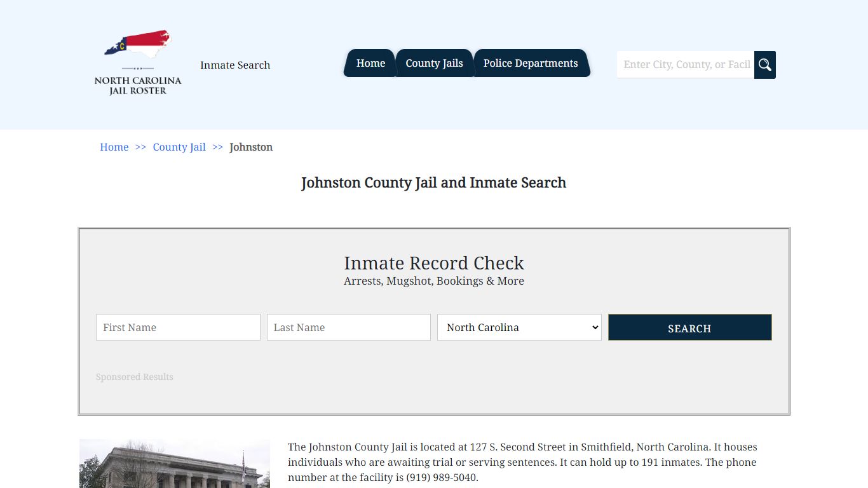Focus the First Name field

point(178,327)
